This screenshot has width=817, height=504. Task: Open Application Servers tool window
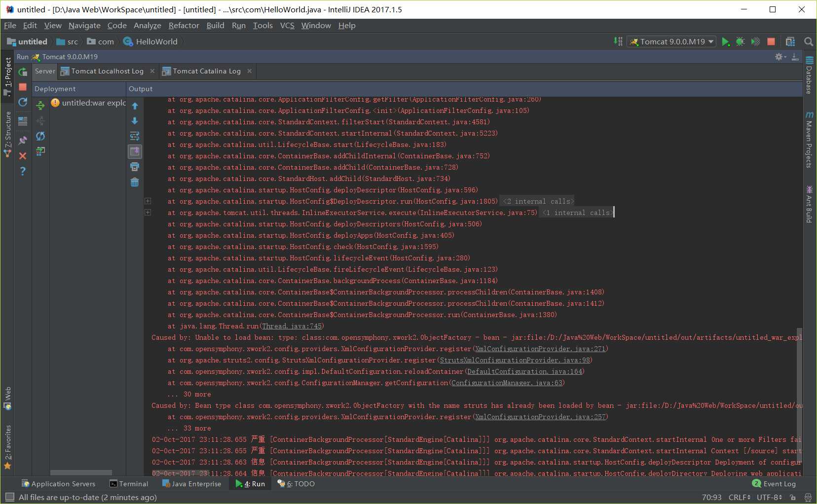pyautogui.click(x=59, y=484)
